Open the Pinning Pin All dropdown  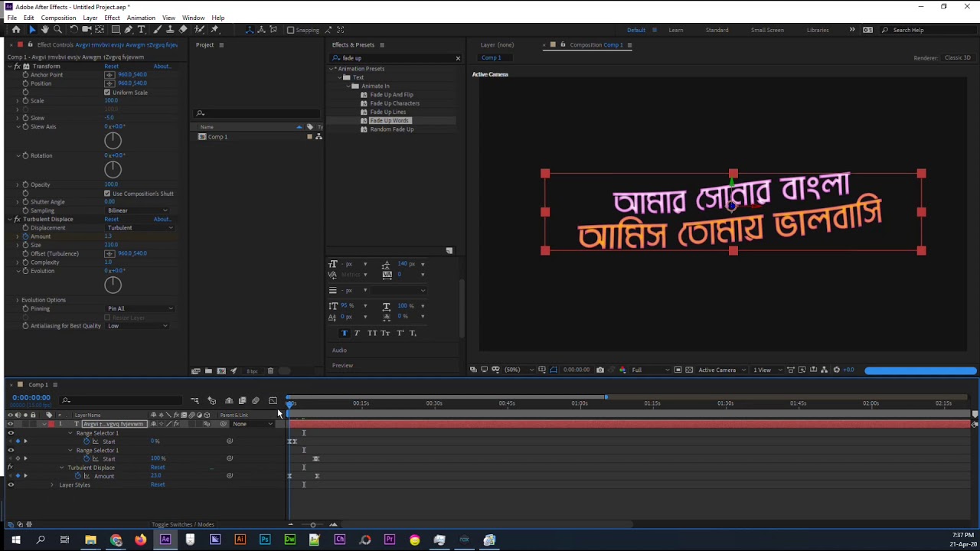pyautogui.click(x=139, y=308)
